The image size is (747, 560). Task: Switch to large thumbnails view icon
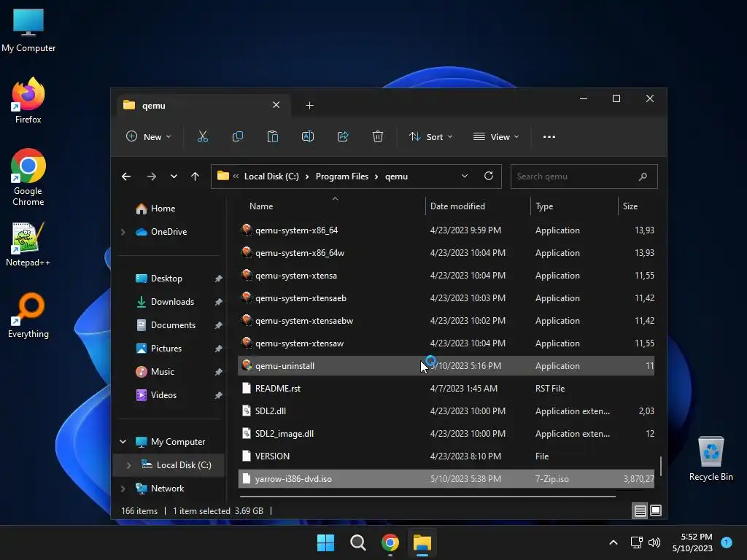point(656,511)
